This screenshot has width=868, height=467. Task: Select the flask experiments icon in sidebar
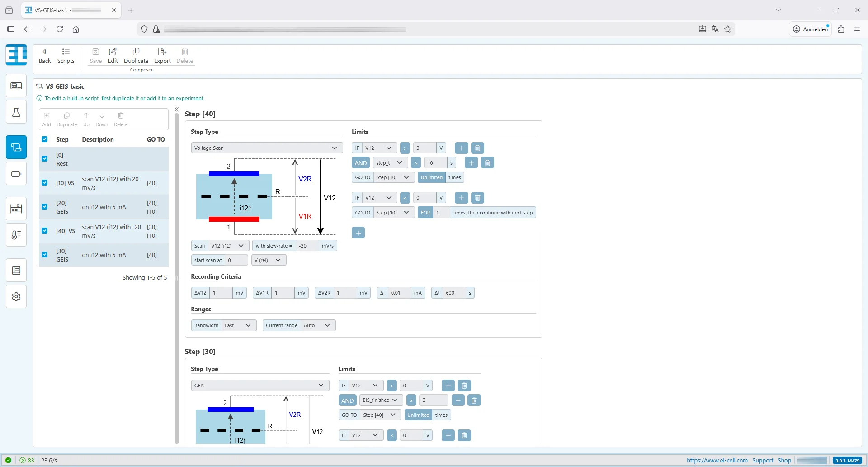point(16,112)
